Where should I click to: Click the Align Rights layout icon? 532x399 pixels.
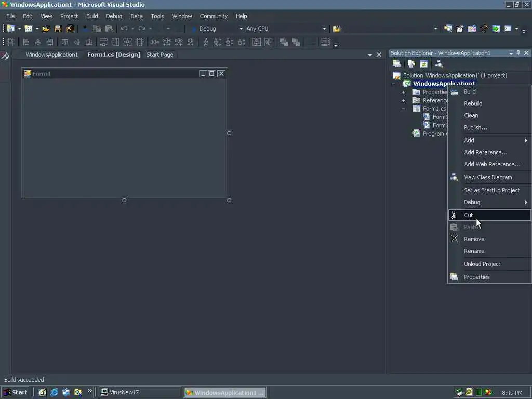[50, 42]
